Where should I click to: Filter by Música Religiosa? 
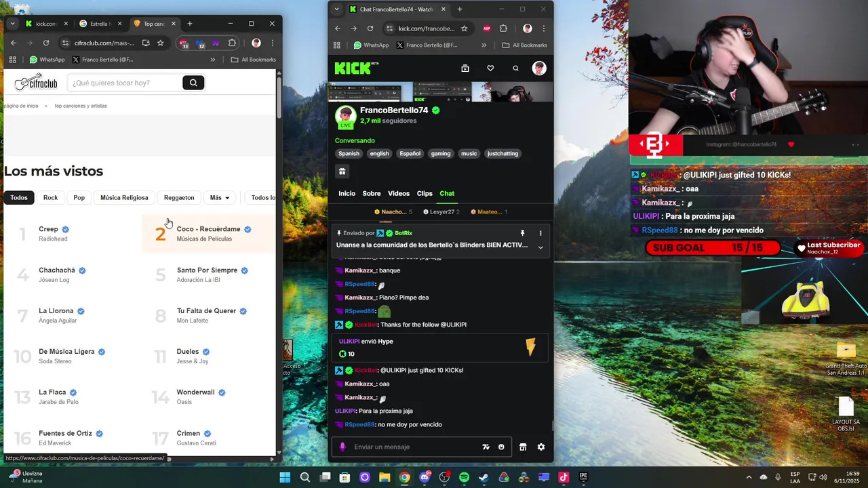[124, 198]
